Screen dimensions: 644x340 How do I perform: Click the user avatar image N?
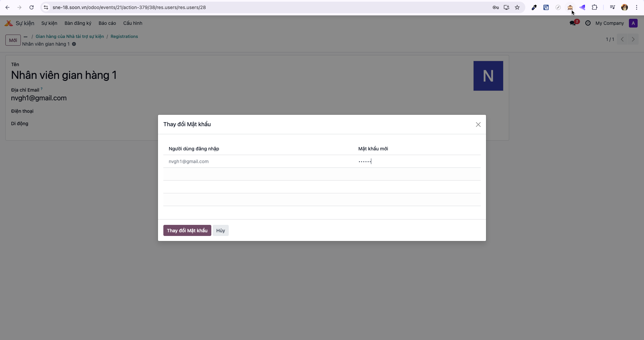pos(488,76)
